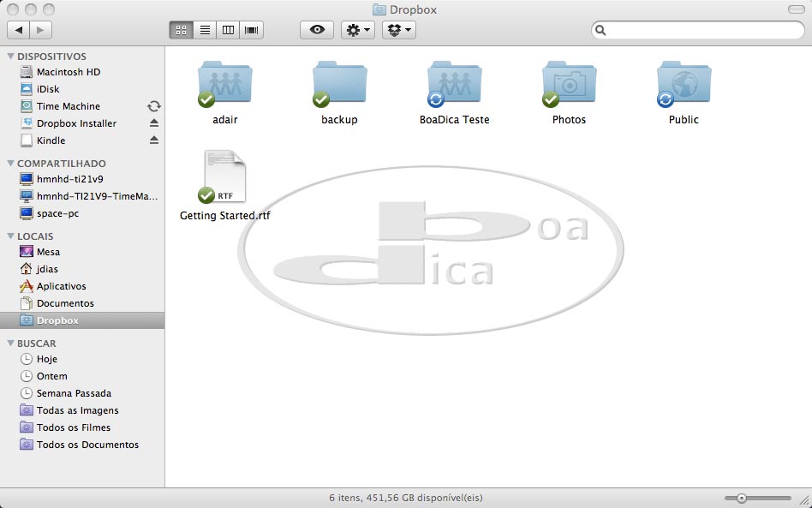Click the adair folder name label
This screenshot has width=812, height=508.
coord(224,120)
